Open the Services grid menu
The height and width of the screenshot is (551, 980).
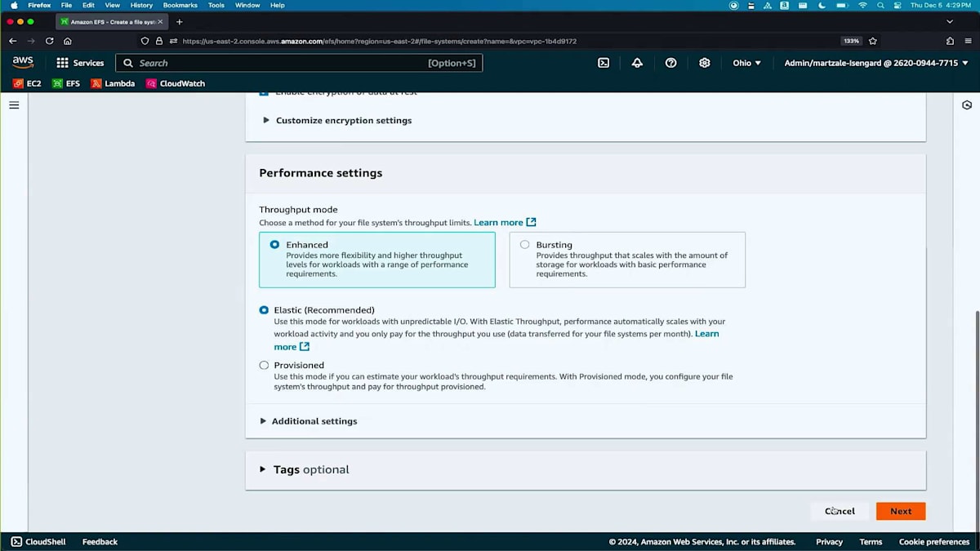click(62, 63)
